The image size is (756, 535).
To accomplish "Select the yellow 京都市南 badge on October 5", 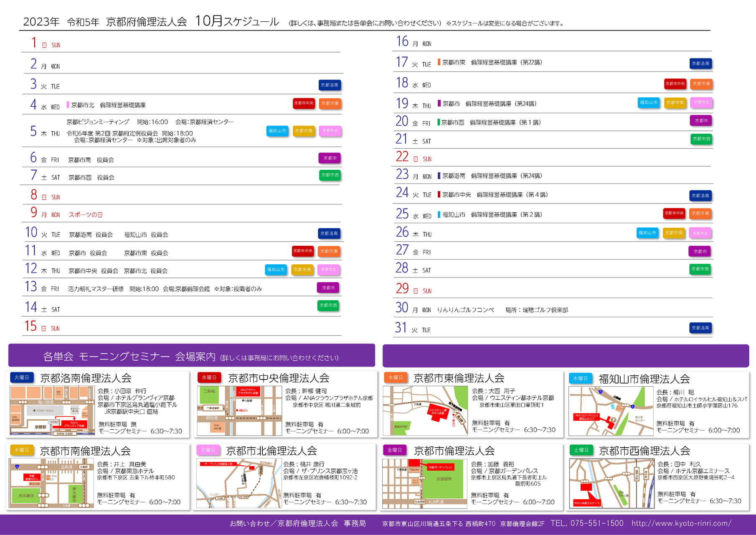I will [304, 131].
